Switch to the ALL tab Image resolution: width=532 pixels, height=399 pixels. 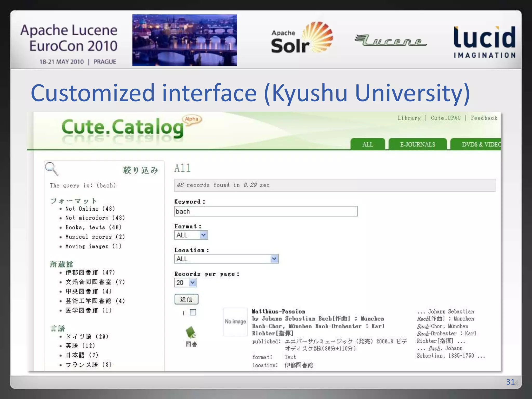(368, 144)
